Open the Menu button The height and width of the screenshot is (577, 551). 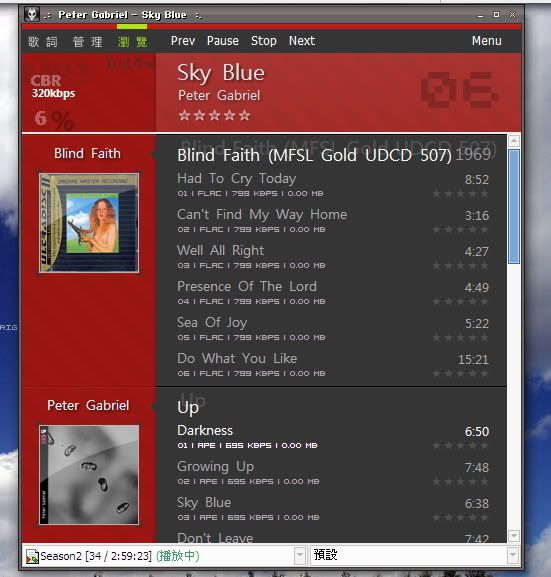pos(487,41)
